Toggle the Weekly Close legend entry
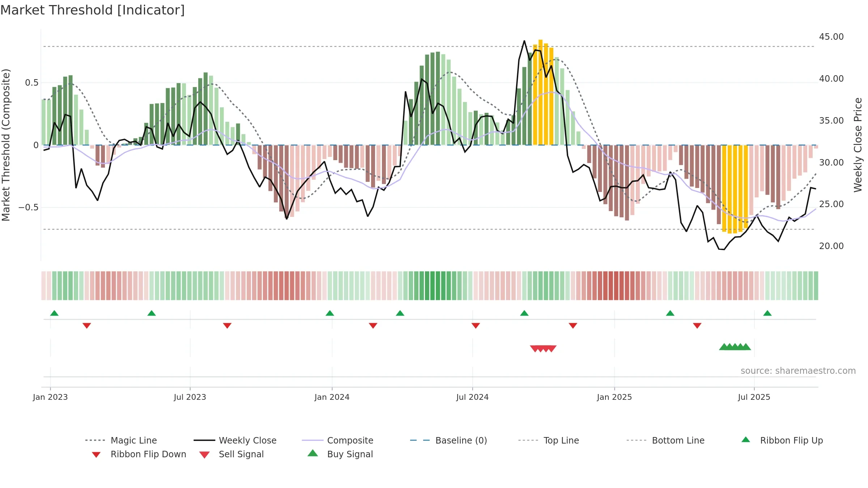 (x=235, y=440)
